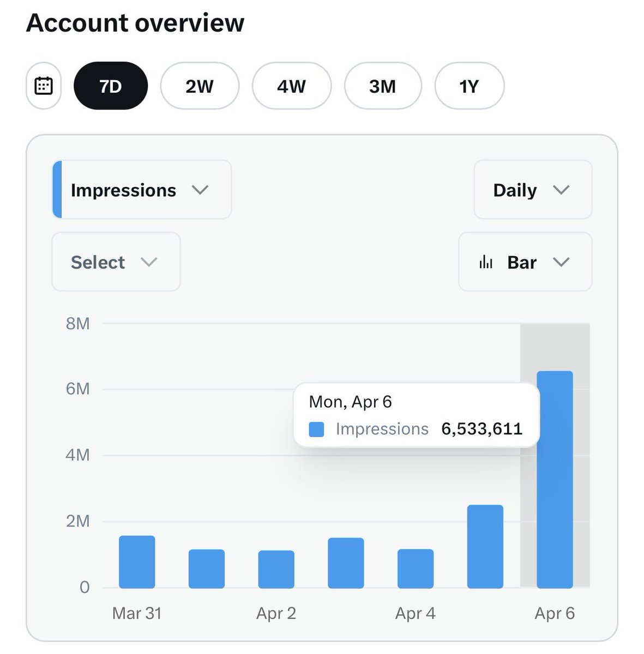644x654 pixels.
Task: Switch to the 1Y time range
Action: point(470,86)
